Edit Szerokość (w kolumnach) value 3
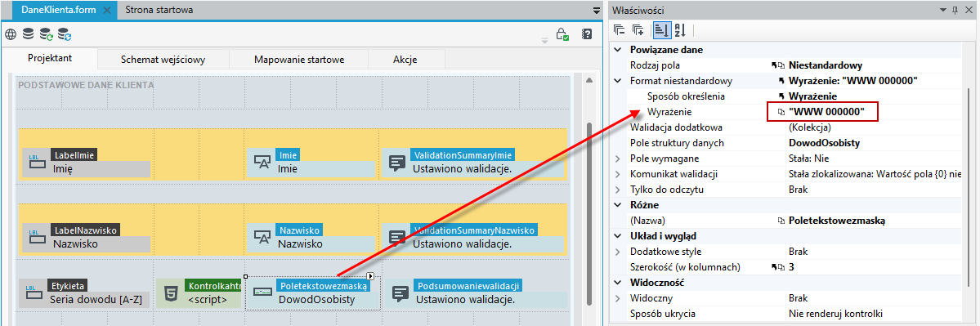The width and height of the screenshot is (980, 326). tap(792, 267)
